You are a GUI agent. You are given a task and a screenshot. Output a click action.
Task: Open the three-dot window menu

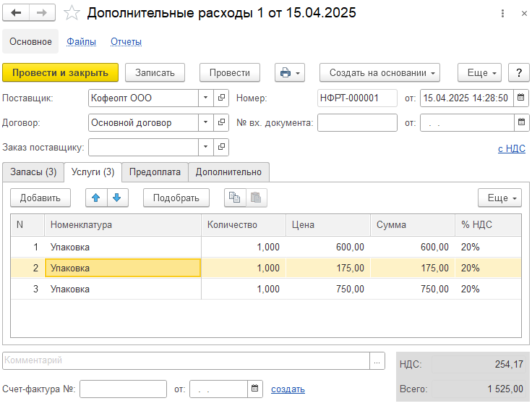[x=502, y=14]
